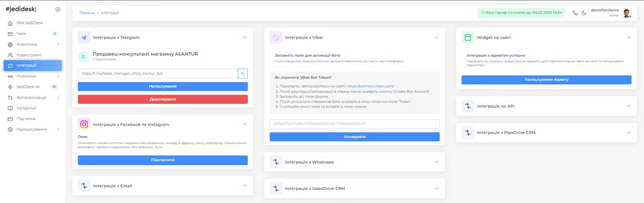Expand the Інтеграція з Whatsapp panel
Image resolution: width=644 pixels, height=203 pixels.
[436, 162]
